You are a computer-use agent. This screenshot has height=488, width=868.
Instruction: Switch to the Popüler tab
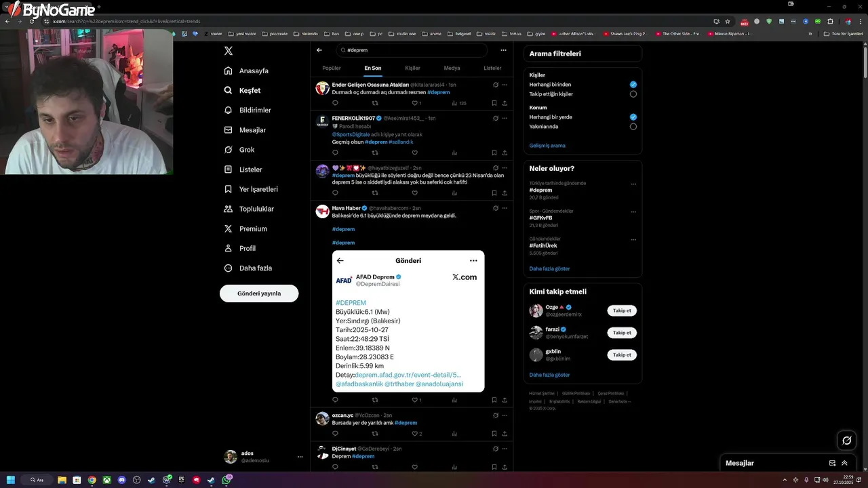pyautogui.click(x=332, y=68)
